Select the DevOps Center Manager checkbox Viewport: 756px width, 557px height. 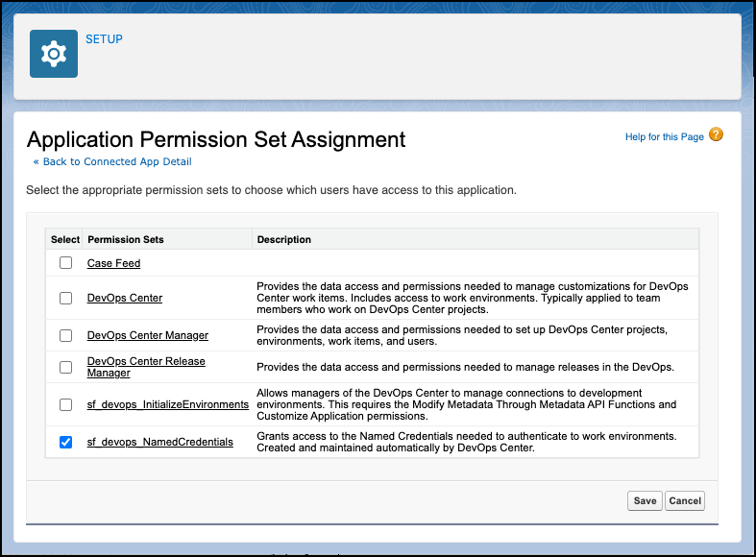coord(65,335)
